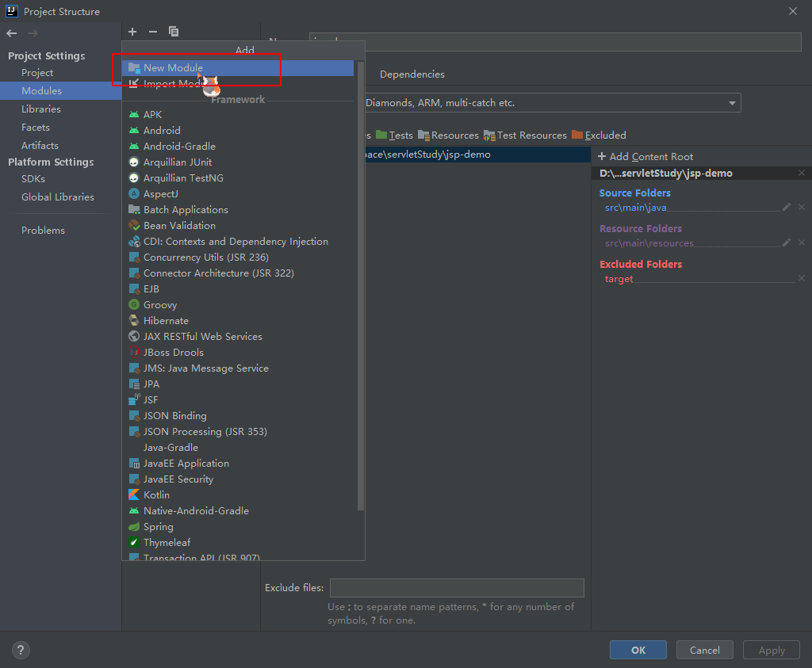Viewport: 812px width, 668px height.
Task: Select Arquillian JUnit framework
Action: pyautogui.click(x=239, y=162)
